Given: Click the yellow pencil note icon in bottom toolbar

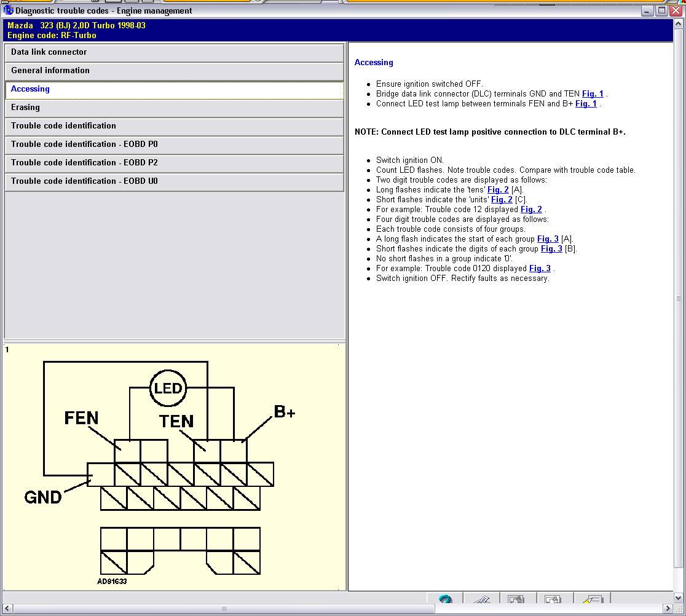Looking at the screenshot, I should point(593,599).
